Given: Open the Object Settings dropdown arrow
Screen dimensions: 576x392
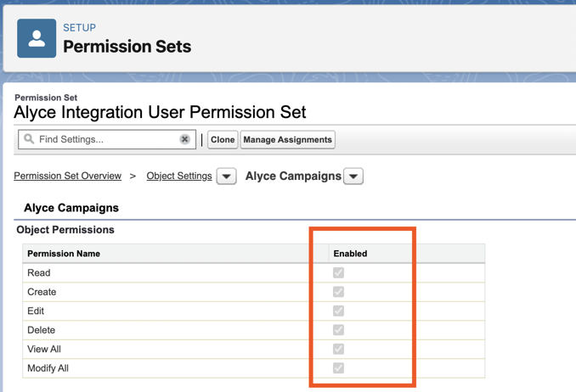Looking at the screenshot, I should (226, 176).
